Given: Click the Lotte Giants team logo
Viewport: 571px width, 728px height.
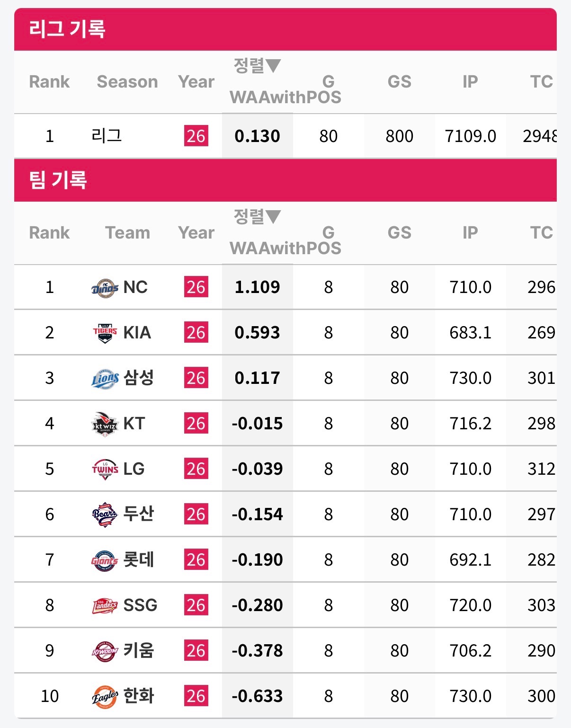Looking at the screenshot, I should click(x=105, y=560).
